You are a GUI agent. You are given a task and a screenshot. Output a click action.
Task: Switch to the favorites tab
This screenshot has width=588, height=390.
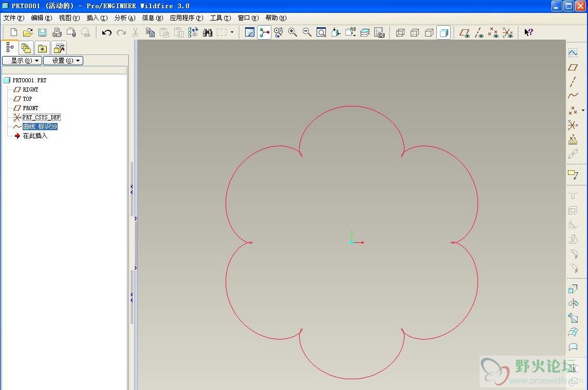pos(42,48)
